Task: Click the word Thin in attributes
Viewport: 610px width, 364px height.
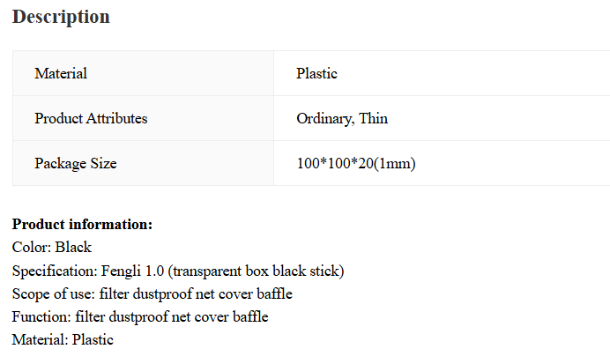Action: pos(373,118)
